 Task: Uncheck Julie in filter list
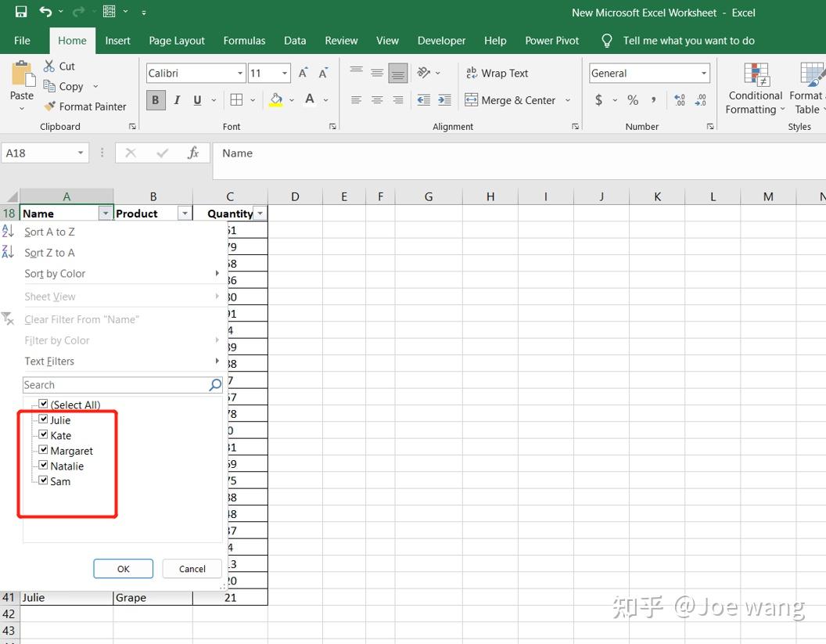[x=43, y=419]
